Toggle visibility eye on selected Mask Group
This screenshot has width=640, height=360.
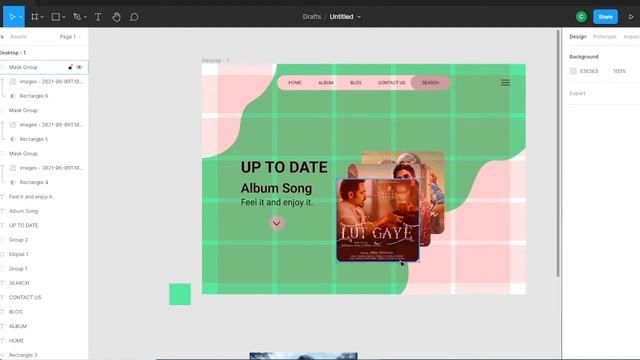[79, 67]
